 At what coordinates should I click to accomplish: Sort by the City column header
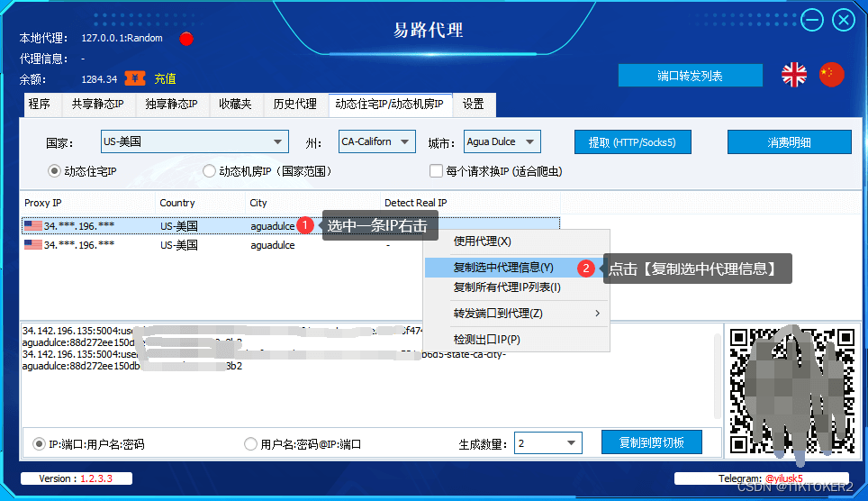(312, 203)
